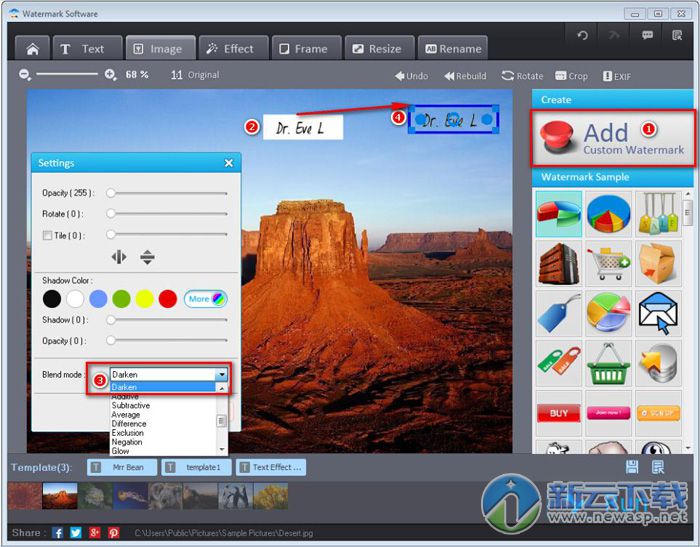Flip watermark vertically icon
This screenshot has height=547, width=700.
(x=147, y=257)
